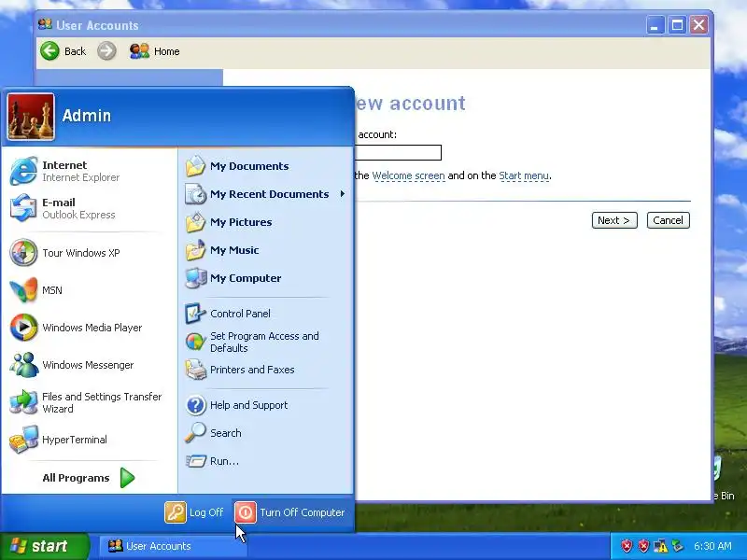Open My Documents folder icon
This screenshot has width=747, height=560.
[195, 166]
